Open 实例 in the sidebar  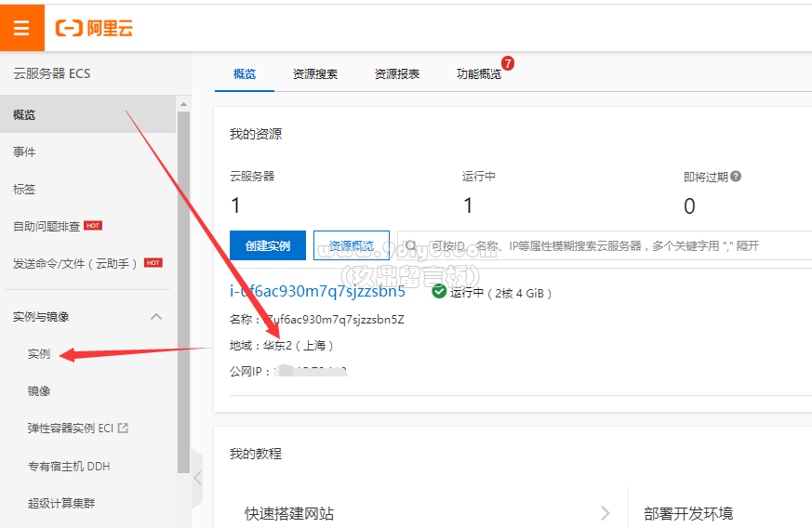pyautogui.click(x=39, y=354)
